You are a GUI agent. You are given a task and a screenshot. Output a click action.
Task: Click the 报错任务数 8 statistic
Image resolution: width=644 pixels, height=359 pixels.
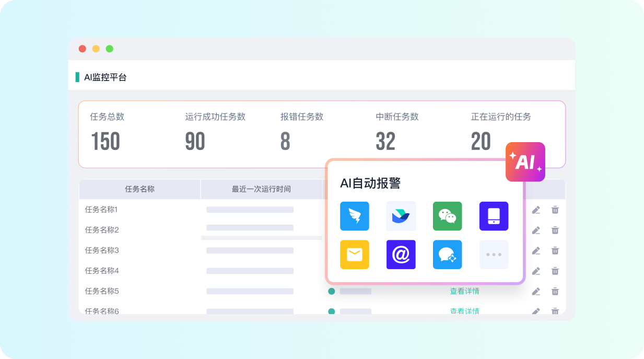[x=302, y=132]
